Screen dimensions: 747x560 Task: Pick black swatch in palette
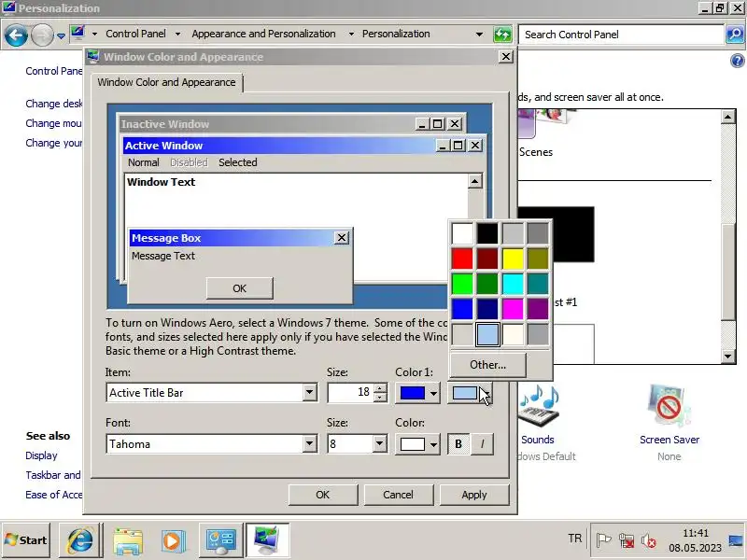coord(487,233)
